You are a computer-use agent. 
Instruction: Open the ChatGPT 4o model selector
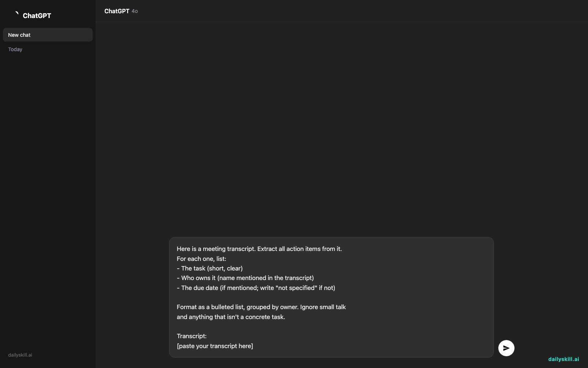(x=121, y=11)
